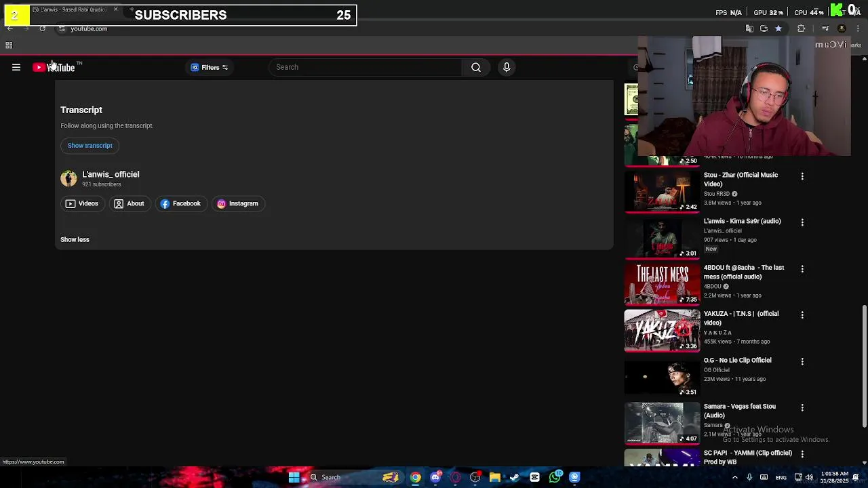This screenshot has width=868, height=488.
Task: Go back with browser back arrow
Action: (x=9, y=28)
